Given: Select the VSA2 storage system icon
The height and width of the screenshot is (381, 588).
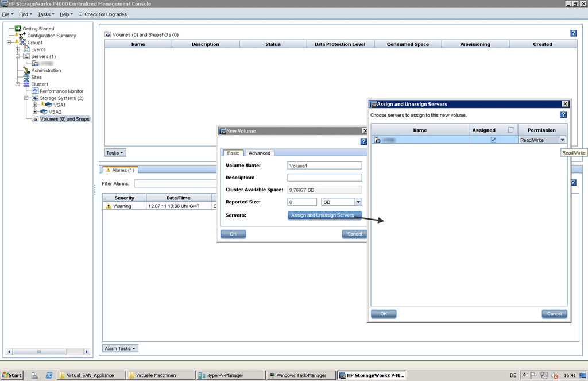Looking at the screenshot, I should click(x=44, y=112).
